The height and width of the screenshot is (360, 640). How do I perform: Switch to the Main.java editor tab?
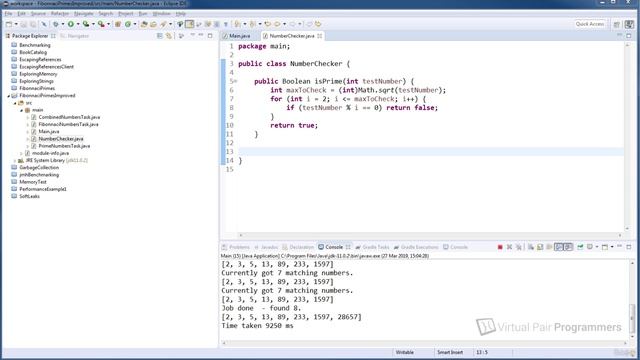tap(240, 36)
